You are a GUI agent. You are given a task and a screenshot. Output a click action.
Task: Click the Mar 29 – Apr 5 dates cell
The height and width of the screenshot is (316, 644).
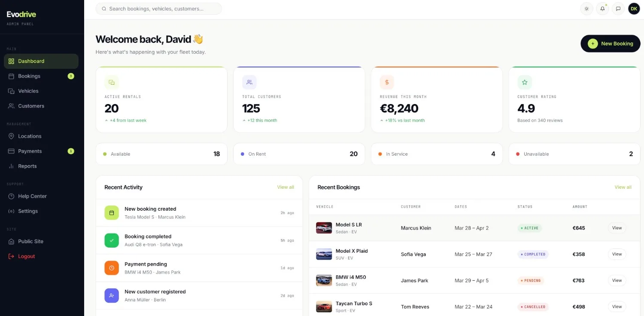tap(471, 281)
